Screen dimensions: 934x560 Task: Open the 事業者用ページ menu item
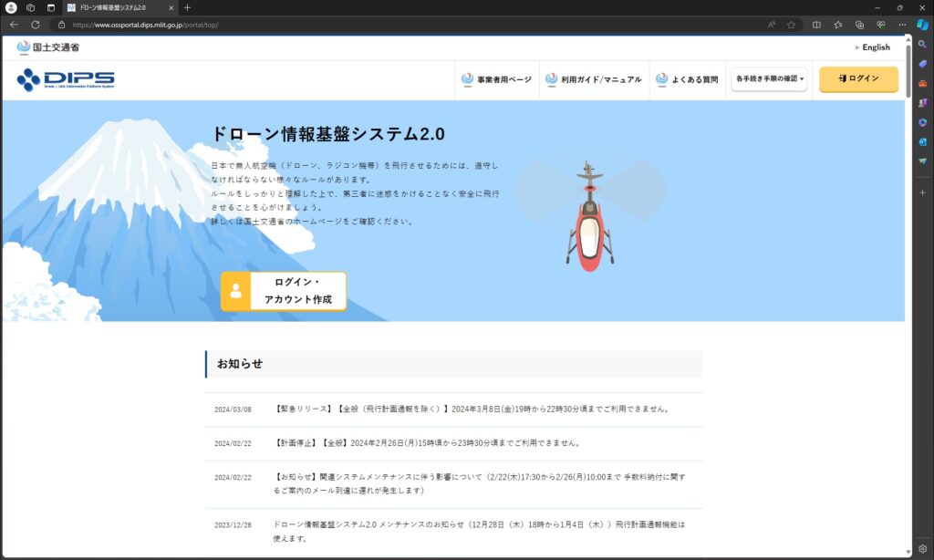click(x=496, y=79)
